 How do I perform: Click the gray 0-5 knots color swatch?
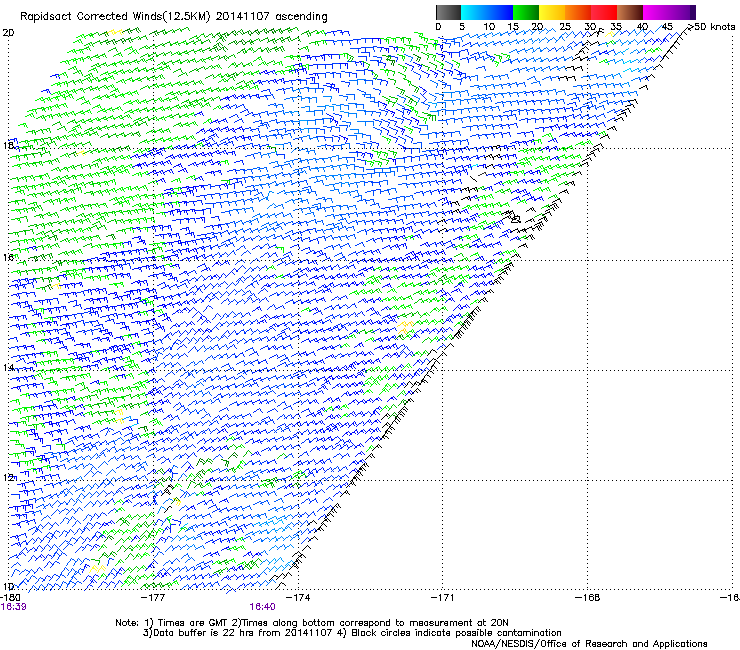pyautogui.click(x=448, y=12)
